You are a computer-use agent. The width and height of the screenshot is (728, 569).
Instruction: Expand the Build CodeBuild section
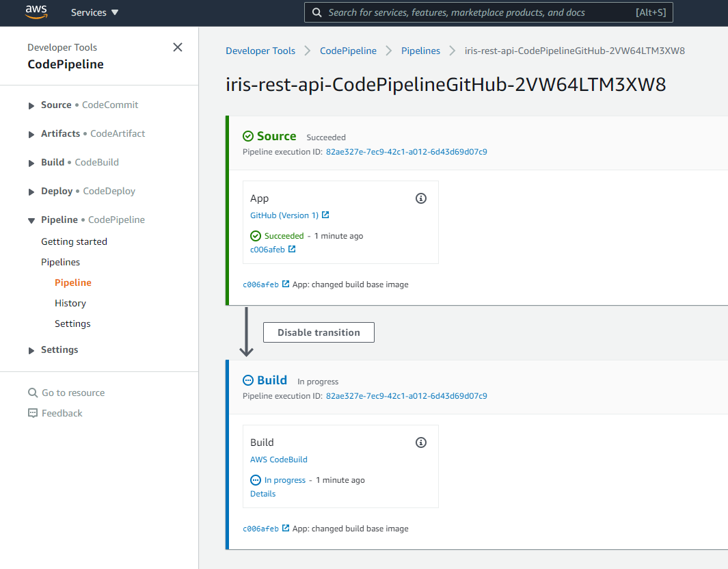pyautogui.click(x=31, y=163)
